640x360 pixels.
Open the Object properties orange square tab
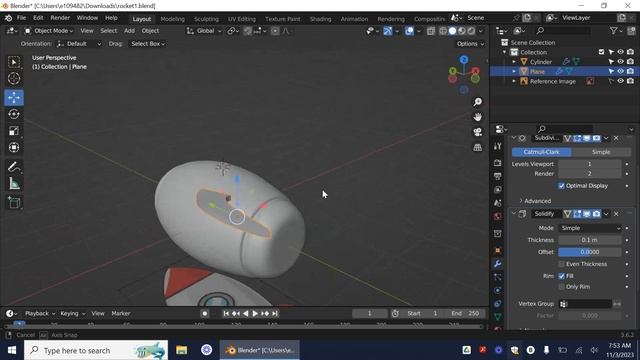[498, 250]
